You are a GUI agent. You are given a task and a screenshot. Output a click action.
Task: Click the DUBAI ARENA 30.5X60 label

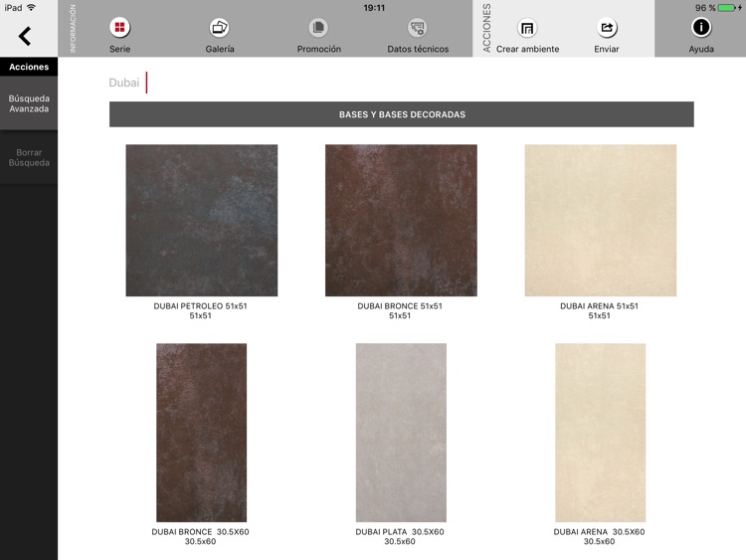click(x=599, y=532)
